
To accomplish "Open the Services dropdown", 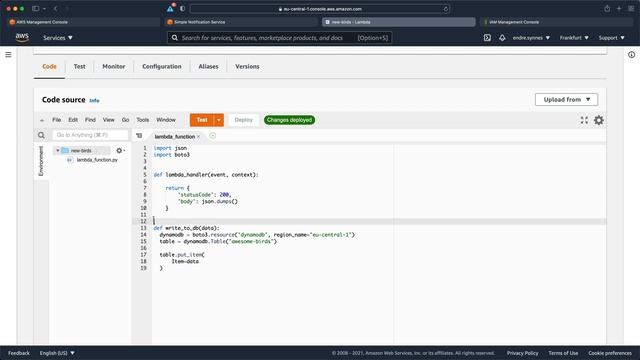I will [58, 38].
